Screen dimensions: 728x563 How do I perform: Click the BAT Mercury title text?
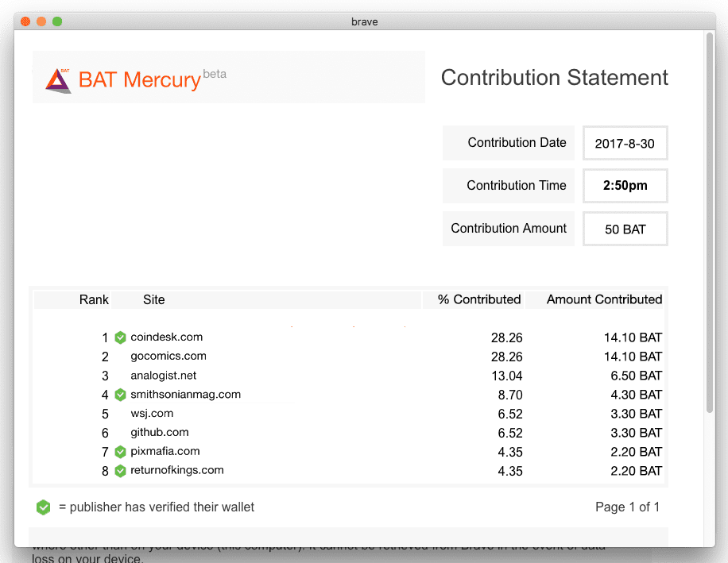point(140,79)
